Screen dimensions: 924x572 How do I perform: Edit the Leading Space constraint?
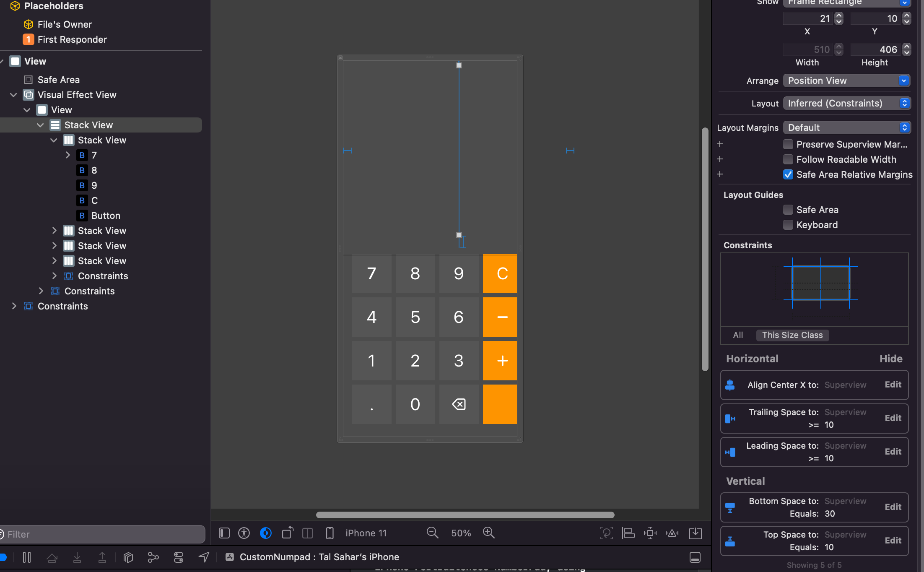[893, 452]
